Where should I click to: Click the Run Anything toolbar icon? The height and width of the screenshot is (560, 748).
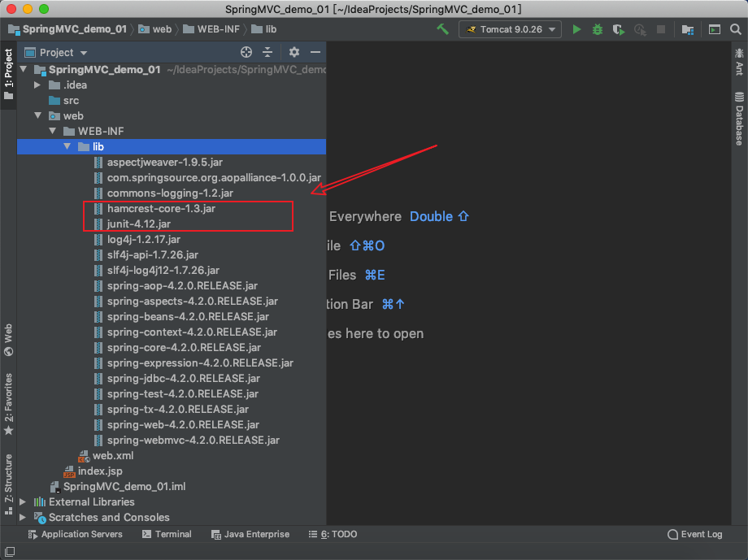coord(714,29)
